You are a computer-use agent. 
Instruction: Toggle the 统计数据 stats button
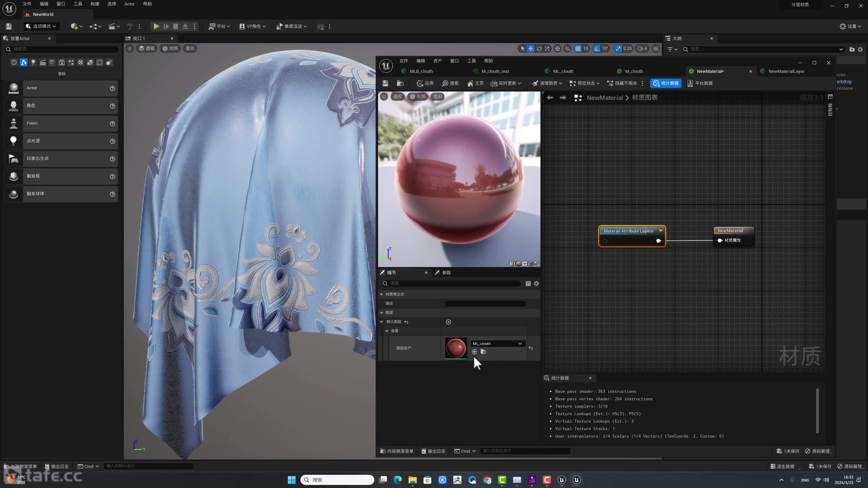click(x=666, y=83)
